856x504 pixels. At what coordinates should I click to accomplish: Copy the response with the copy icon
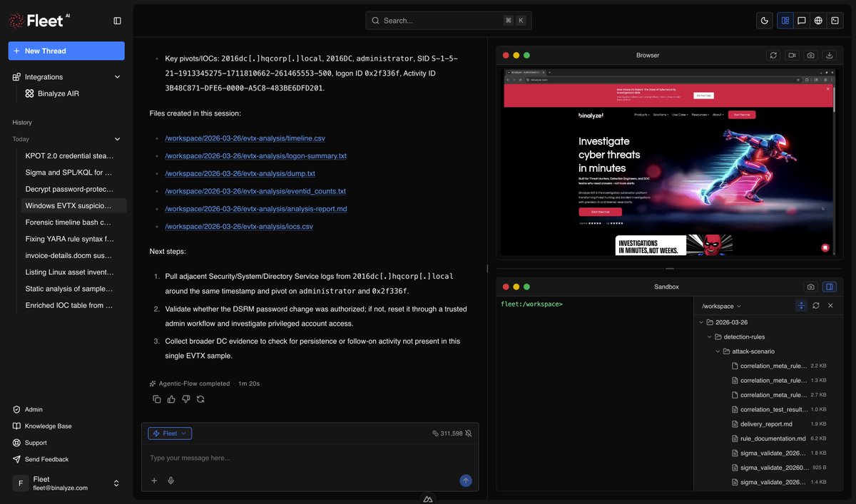pyautogui.click(x=156, y=399)
